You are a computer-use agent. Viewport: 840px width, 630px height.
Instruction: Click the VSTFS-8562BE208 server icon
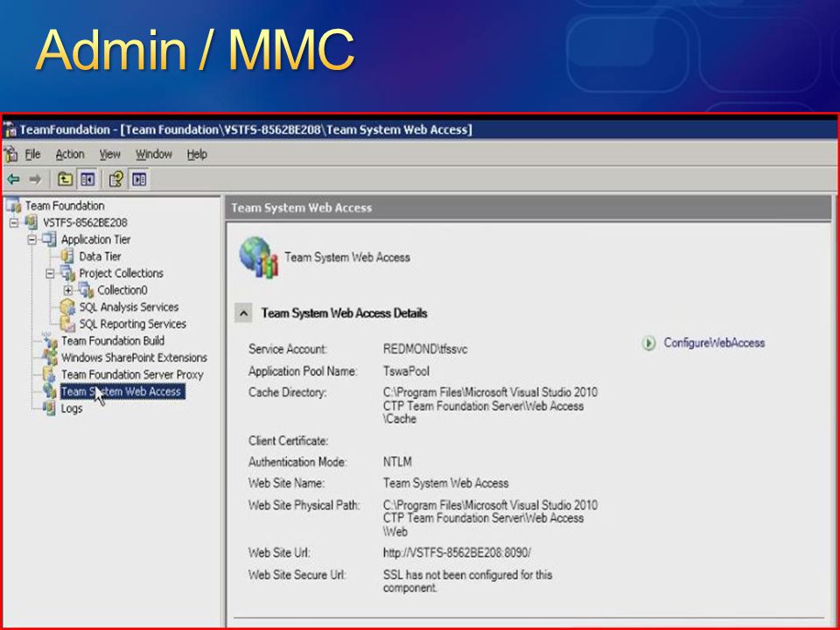31,222
